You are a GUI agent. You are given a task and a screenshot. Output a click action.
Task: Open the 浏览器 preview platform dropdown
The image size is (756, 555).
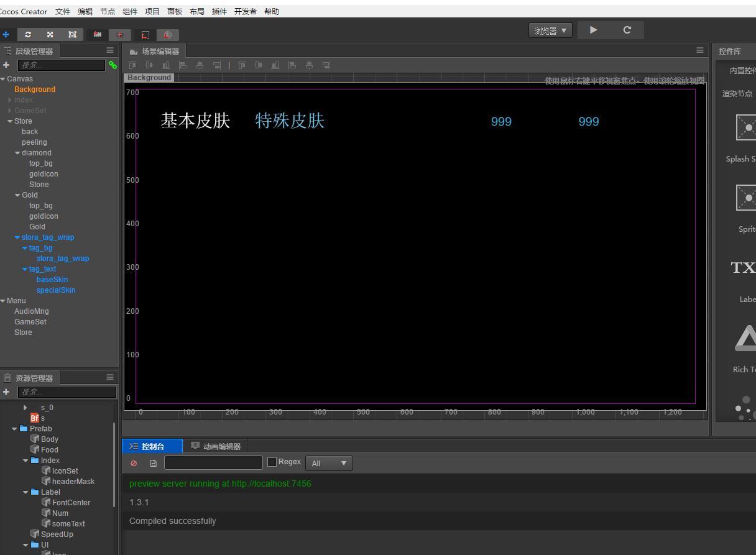550,30
